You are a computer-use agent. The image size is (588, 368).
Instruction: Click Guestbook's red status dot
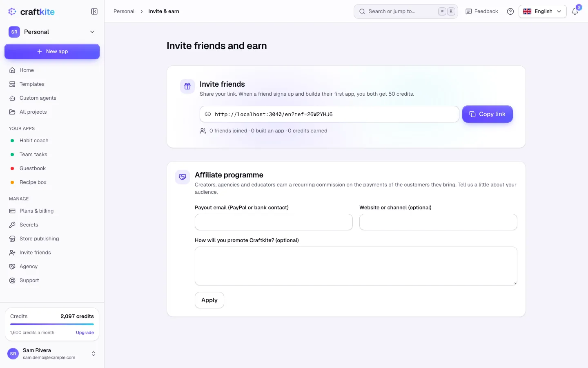click(12, 168)
